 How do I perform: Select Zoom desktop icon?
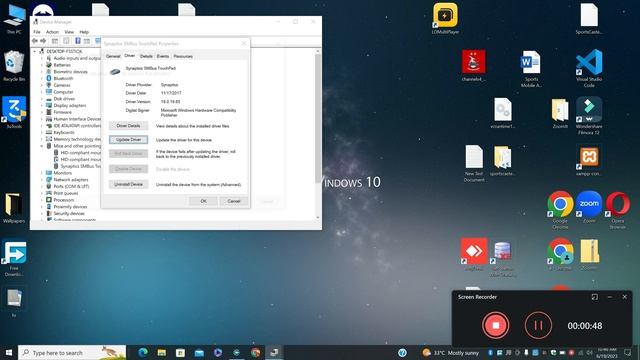(x=589, y=207)
